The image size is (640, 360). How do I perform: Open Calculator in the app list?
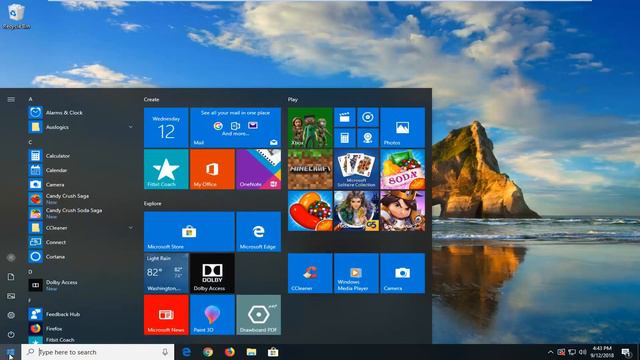click(x=82, y=156)
